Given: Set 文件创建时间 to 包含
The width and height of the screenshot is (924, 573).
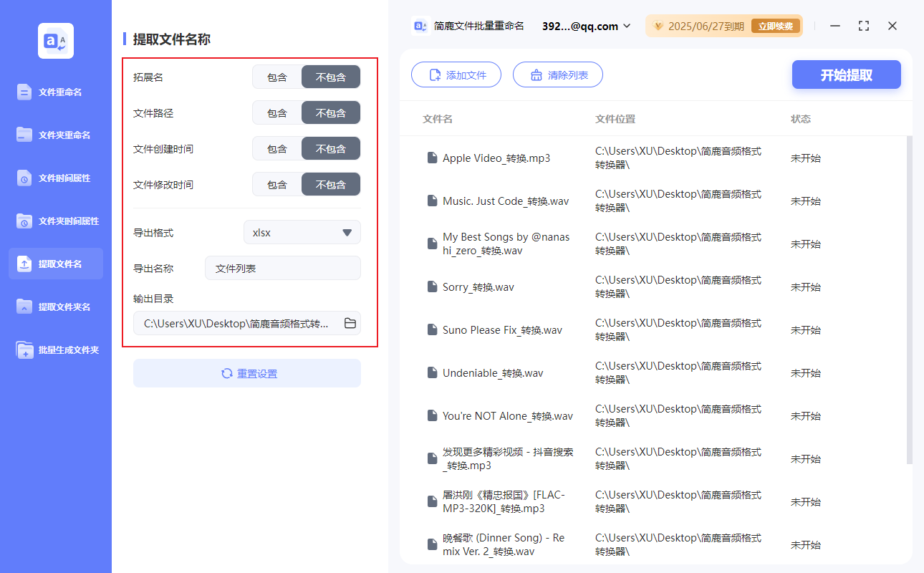Looking at the screenshot, I should click(x=276, y=148).
